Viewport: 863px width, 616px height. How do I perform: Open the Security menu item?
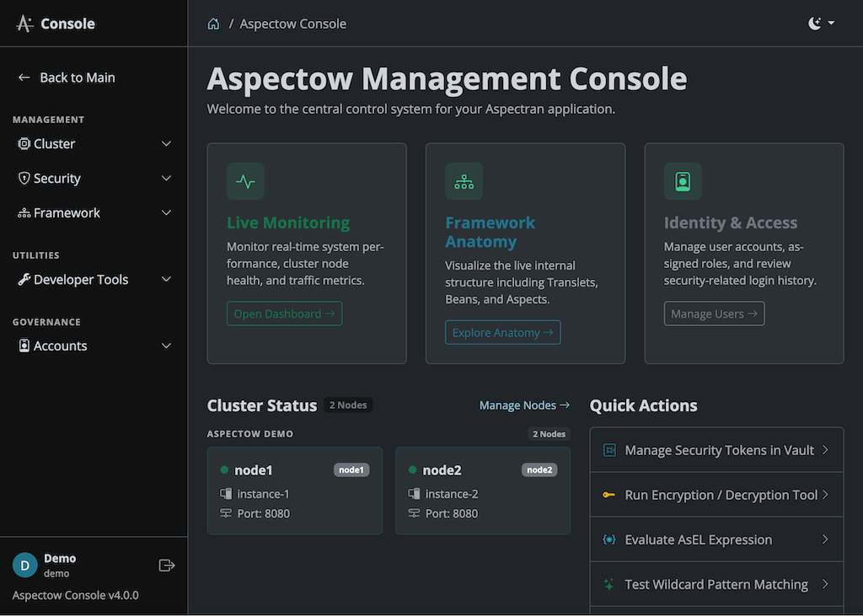coord(94,179)
